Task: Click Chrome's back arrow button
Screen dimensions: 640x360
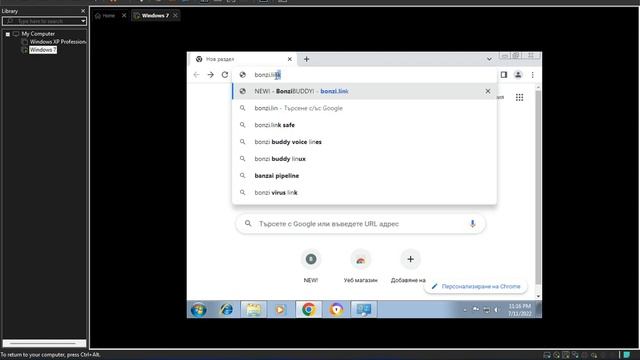Action: [x=197, y=75]
